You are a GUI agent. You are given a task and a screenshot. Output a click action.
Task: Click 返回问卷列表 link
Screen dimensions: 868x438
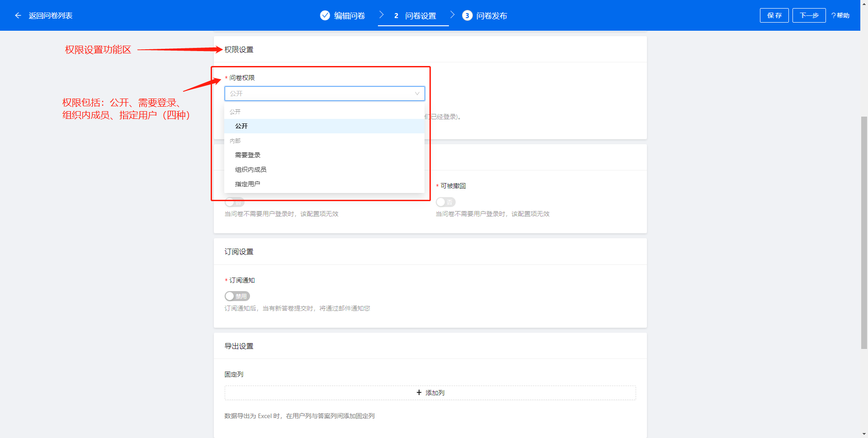(50, 15)
